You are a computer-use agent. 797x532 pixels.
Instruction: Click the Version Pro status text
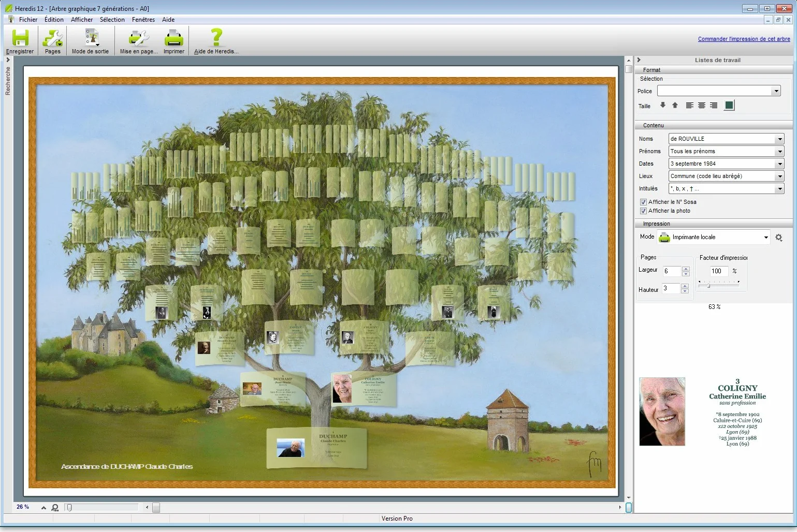coord(397,519)
